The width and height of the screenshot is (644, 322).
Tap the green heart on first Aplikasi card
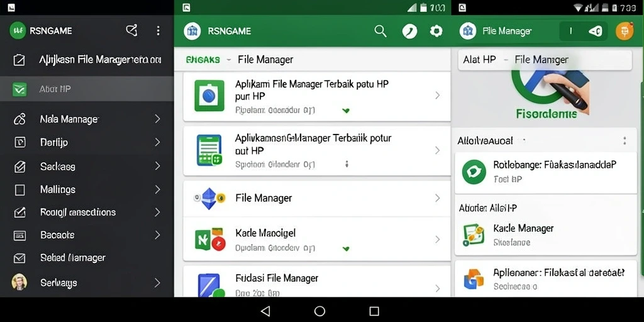pyautogui.click(x=346, y=111)
